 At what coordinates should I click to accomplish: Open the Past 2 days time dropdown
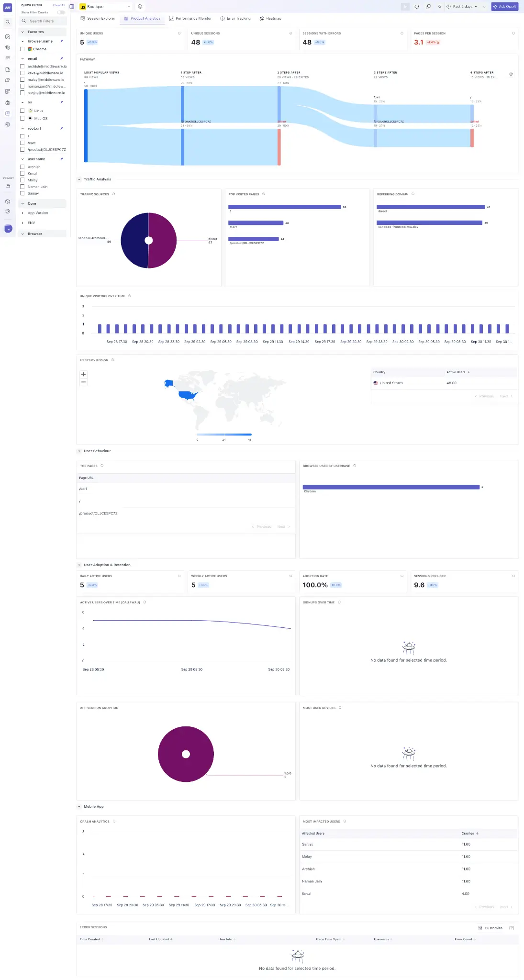(x=462, y=7)
